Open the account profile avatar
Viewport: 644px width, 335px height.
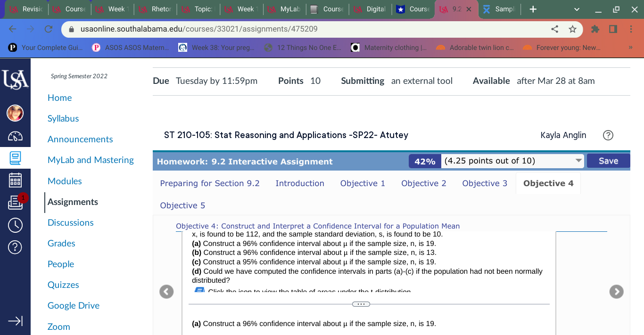tap(15, 113)
